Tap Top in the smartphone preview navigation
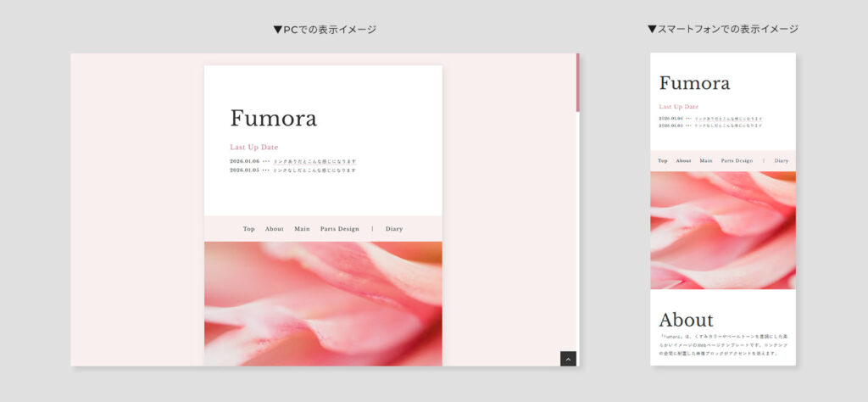 tap(663, 160)
